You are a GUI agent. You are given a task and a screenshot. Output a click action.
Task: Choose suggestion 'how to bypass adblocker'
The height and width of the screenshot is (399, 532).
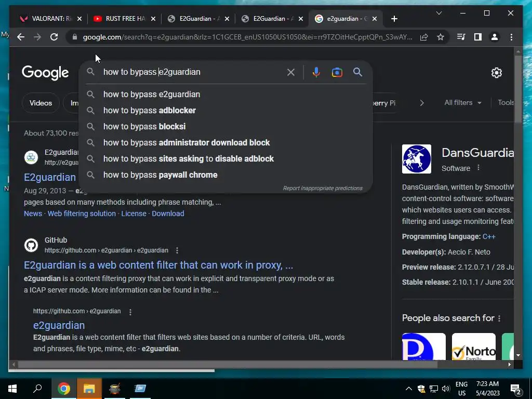point(225,110)
